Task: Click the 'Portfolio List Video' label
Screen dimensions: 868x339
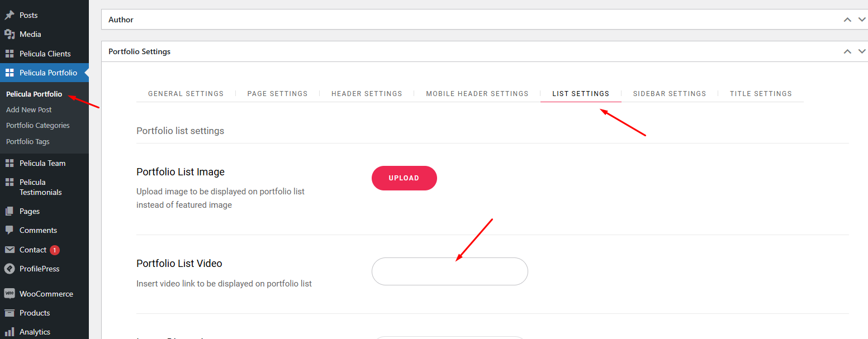Action: 179,264
